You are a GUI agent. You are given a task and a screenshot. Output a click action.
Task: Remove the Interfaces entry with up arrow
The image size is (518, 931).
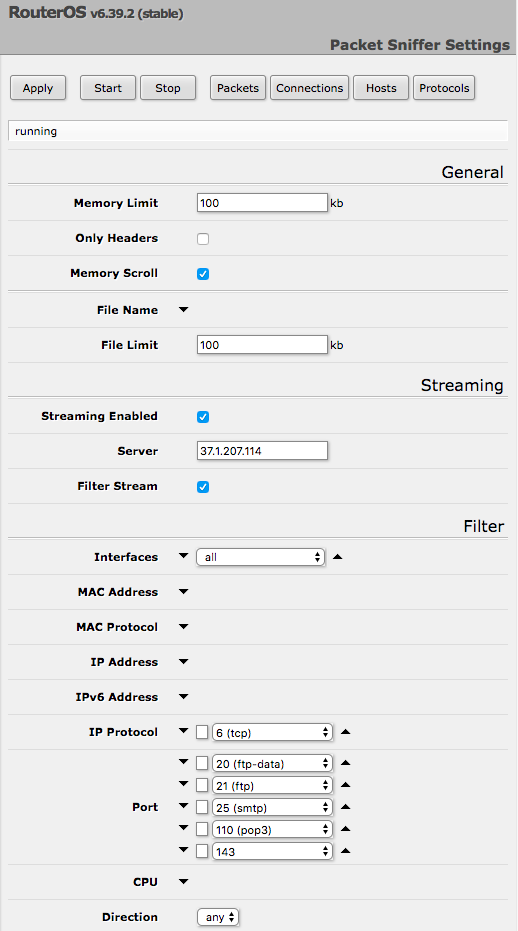pyautogui.click(x=337, y=556)
